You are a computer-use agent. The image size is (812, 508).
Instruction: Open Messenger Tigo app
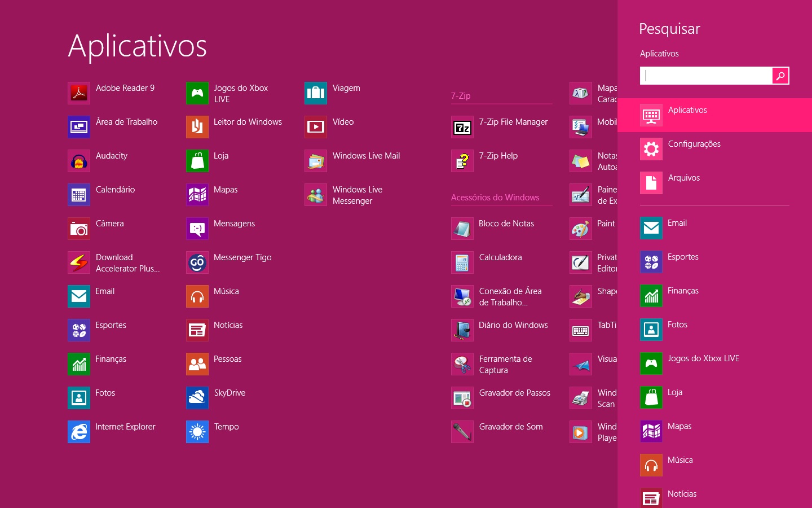pos(197,262)
